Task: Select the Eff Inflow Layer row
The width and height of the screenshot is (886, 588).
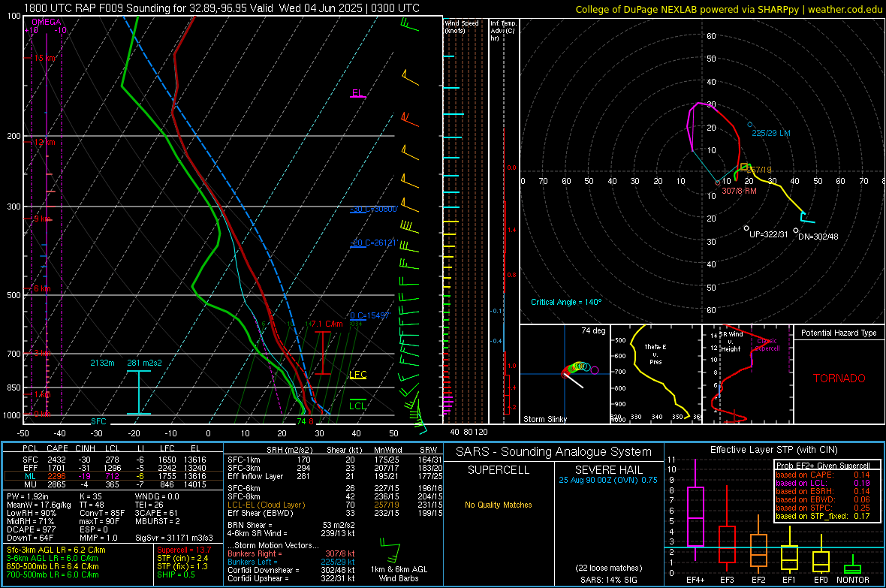Action: coord(333,476)
